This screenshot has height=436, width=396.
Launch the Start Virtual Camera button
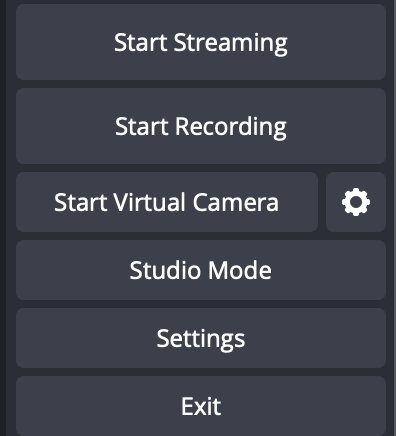pyautogui.click(x=167, y=202)
